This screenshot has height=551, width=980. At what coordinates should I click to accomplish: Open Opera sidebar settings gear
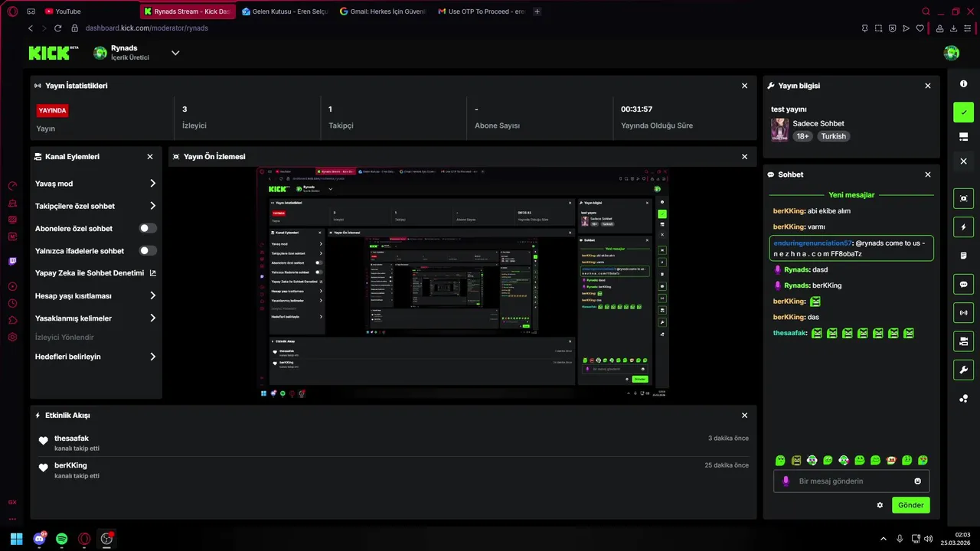click(12, 337)
